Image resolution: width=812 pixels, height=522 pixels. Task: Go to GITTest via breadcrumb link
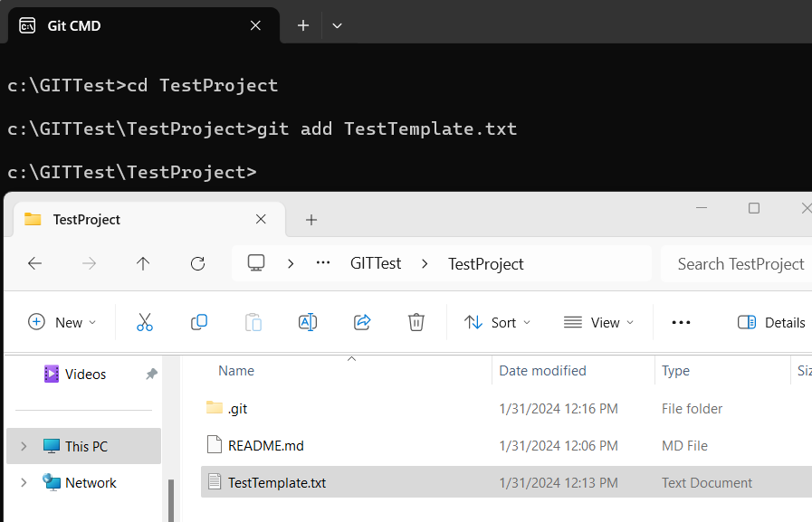(x=375, y=263)
